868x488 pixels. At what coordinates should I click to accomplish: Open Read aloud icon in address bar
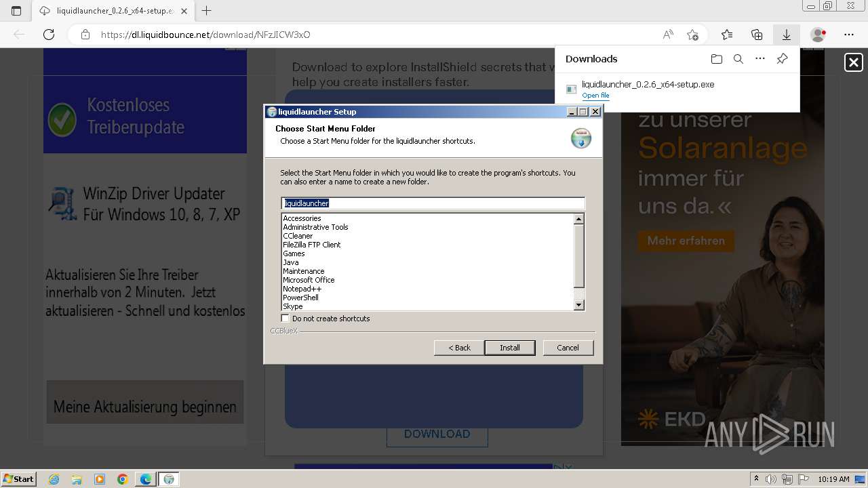tap(668, 35)
